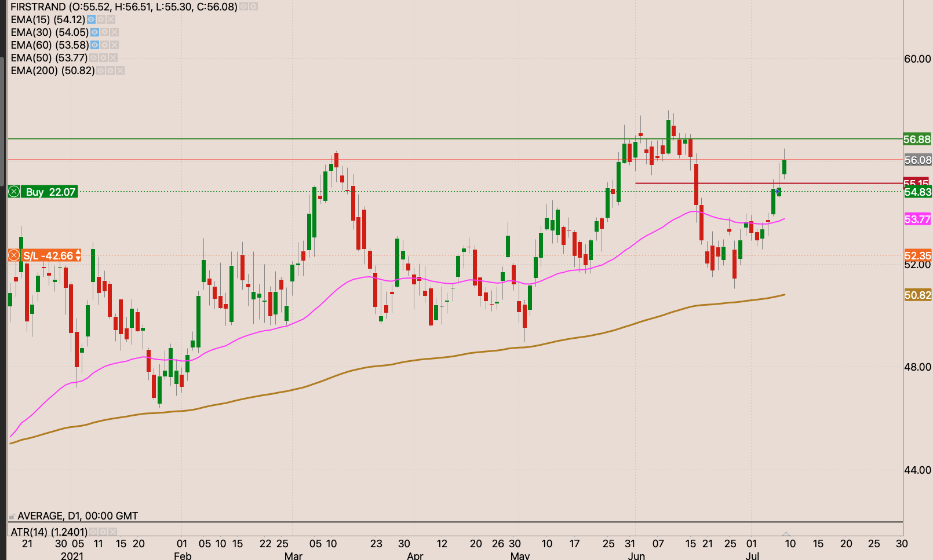Hide the EMA(15) line via eye icon

(91, 20)
